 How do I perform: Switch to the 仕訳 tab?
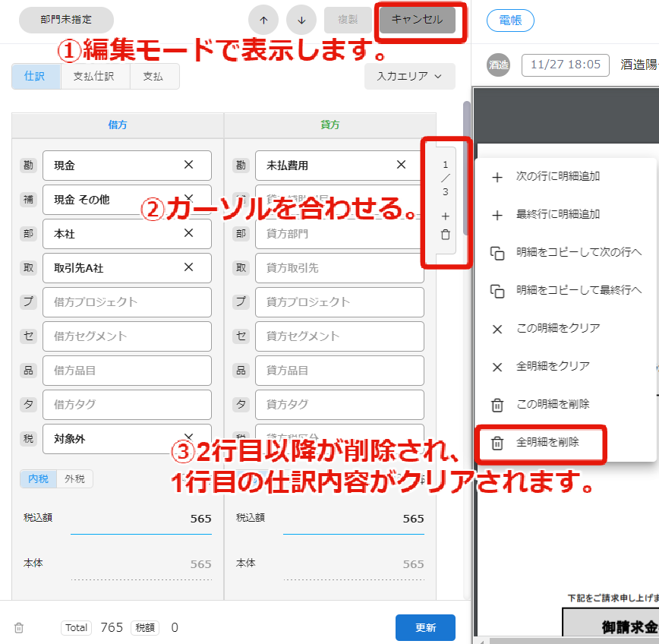coord(36,76)
